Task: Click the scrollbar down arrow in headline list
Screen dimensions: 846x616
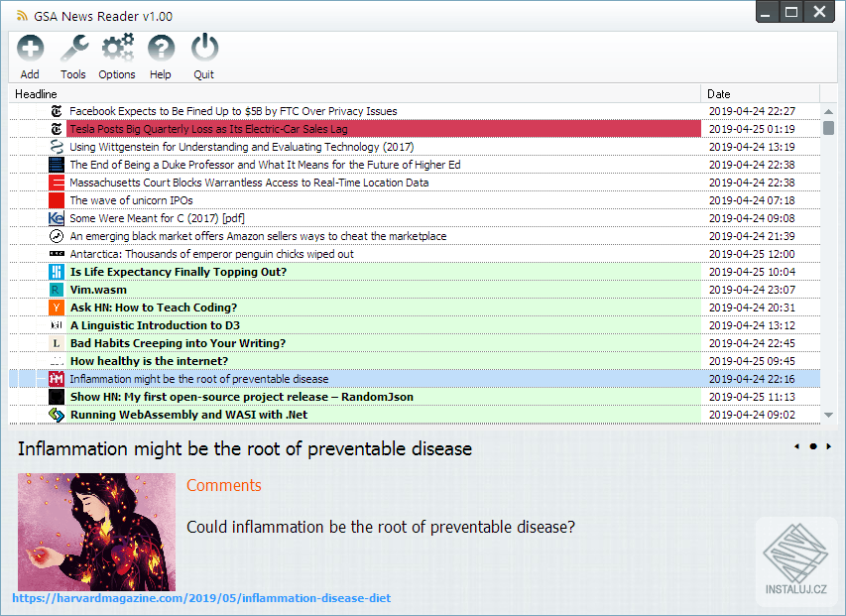Action: 829,415
